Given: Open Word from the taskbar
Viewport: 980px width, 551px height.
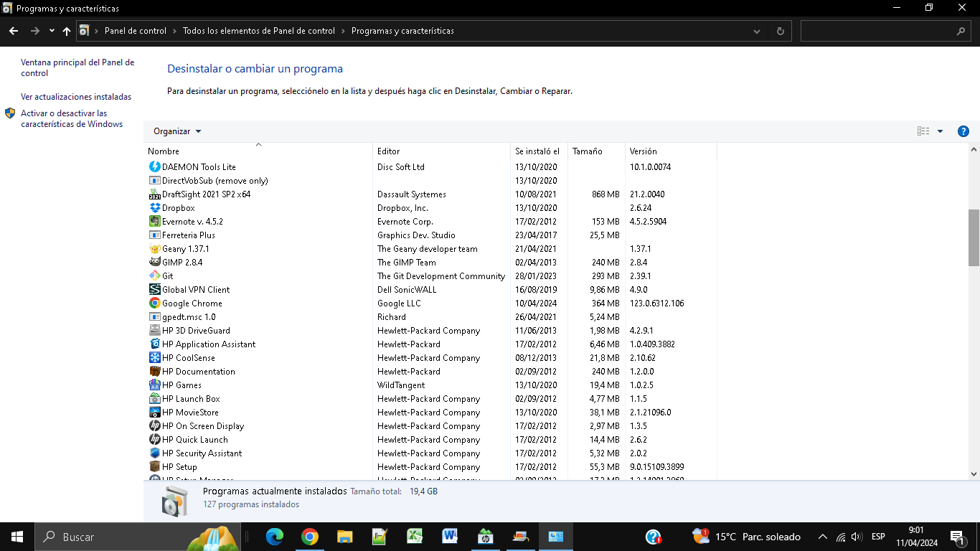Looking at the screenshot, I should tap(450, 537).
